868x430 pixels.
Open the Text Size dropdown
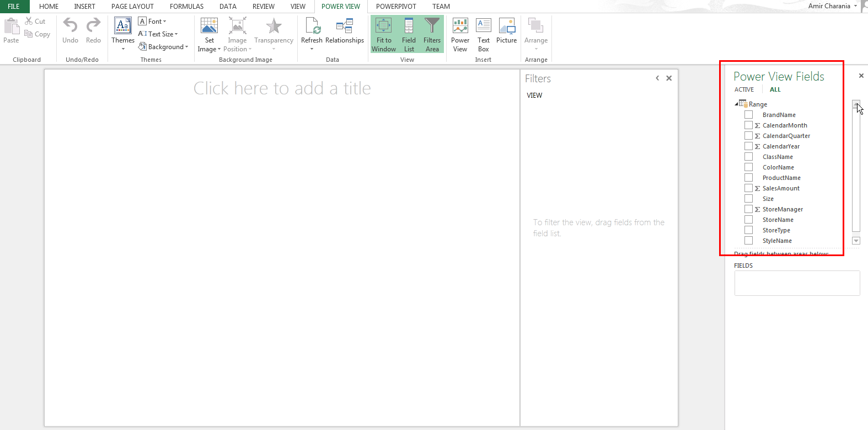(x=158, y=34)
